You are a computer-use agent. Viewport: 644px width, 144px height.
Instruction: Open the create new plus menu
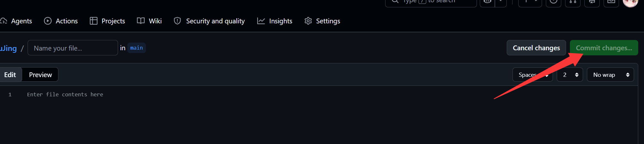click(x=530, y=2)
